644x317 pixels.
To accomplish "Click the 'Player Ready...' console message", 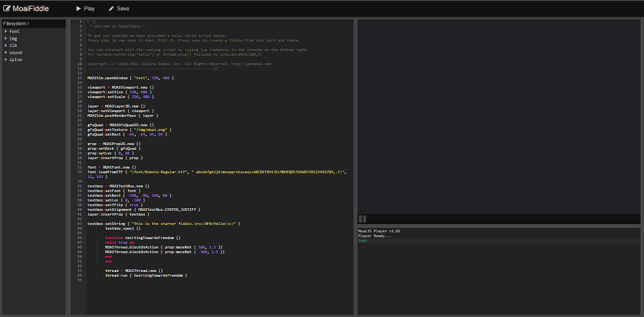I will click(374, 236).
